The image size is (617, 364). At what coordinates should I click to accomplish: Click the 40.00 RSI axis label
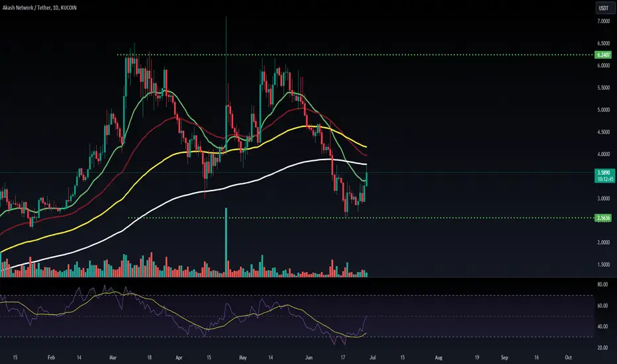coord(602,326)
